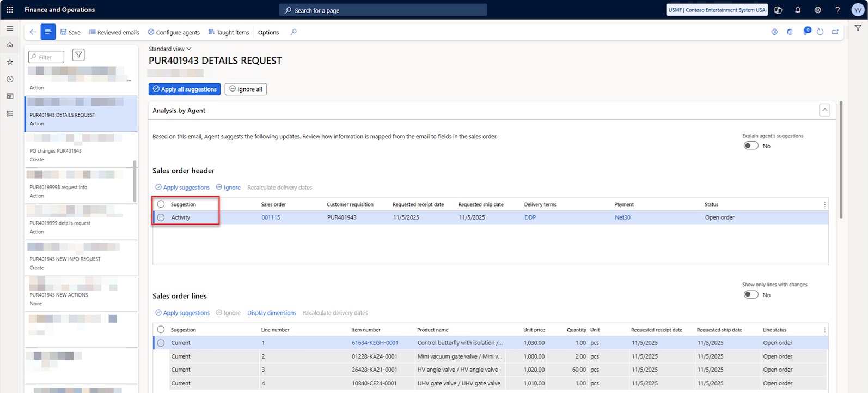Viewport: 868px width, 393px height.
Task: Click the back arrow in toolbar
Action: [33, 32]
